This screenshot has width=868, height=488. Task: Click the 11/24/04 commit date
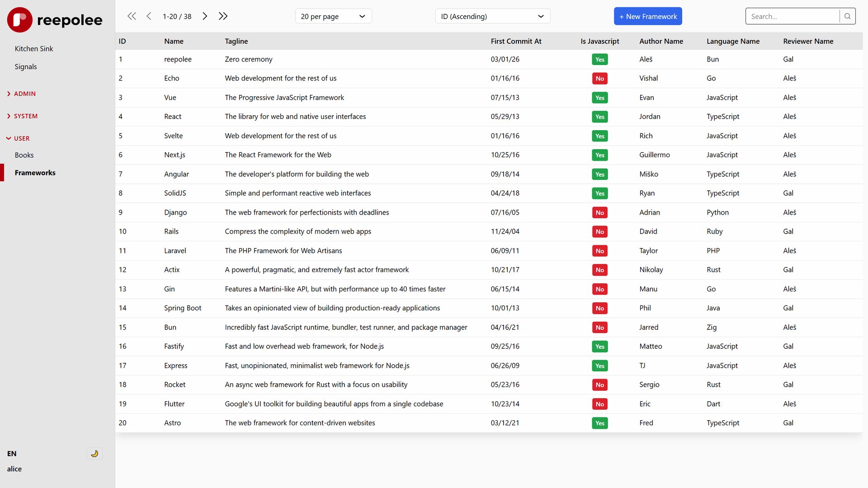pyautogui.click(x=505, y=231)
